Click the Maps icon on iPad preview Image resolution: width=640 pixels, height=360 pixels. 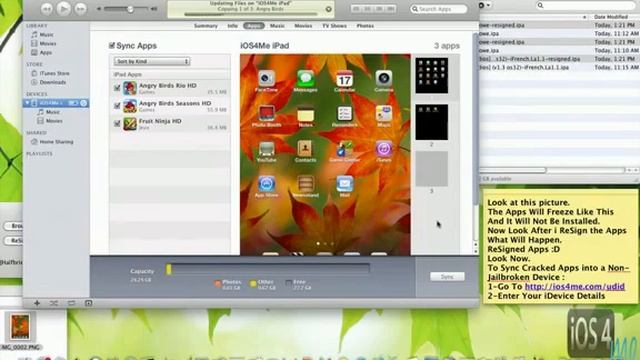tap(384, 113)
